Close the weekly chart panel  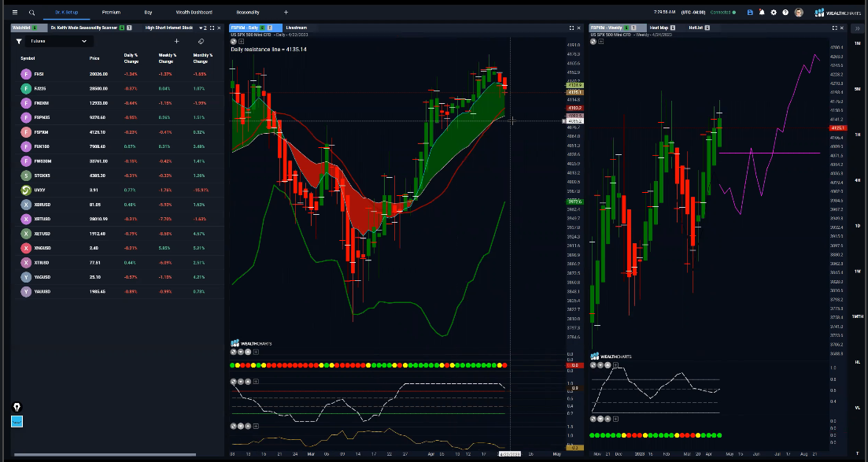click(842, 28)
